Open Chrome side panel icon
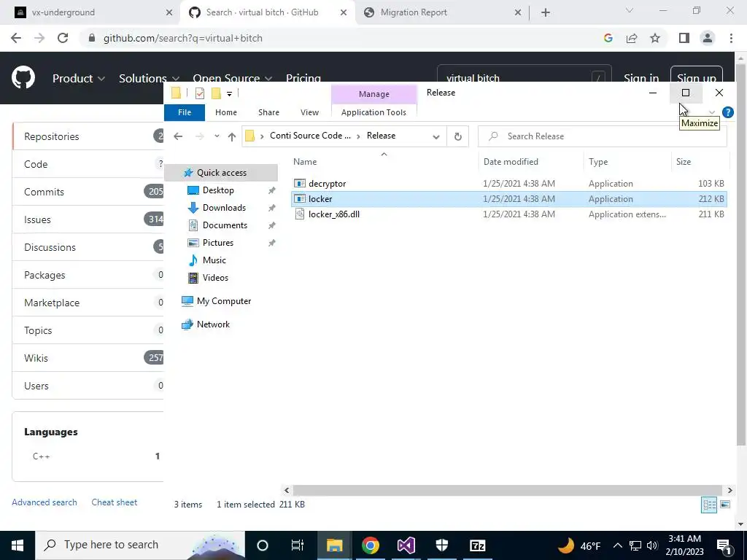Screen dimensions: 747x560 684,38
